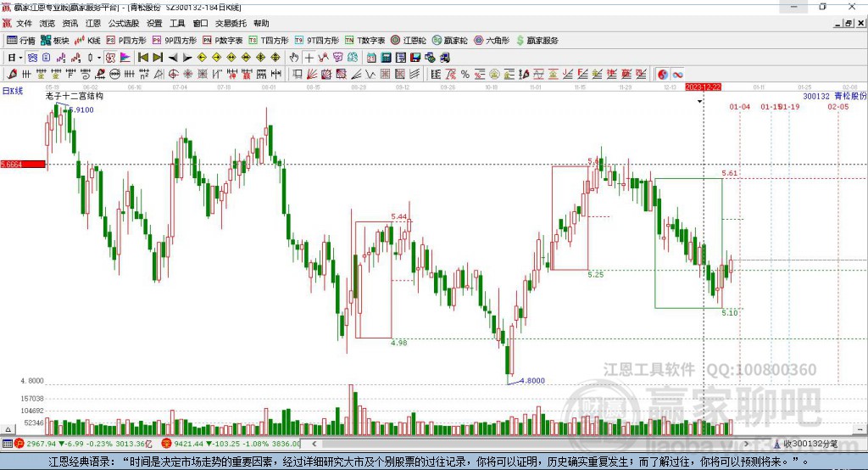
Task: Open the 资讯 menu
Action: pos(70,23)
